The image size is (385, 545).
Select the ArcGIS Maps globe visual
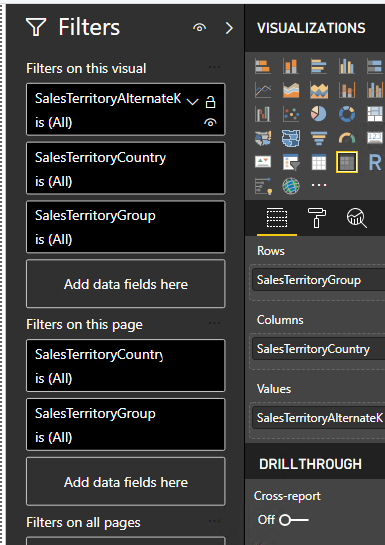click(290, 186)
